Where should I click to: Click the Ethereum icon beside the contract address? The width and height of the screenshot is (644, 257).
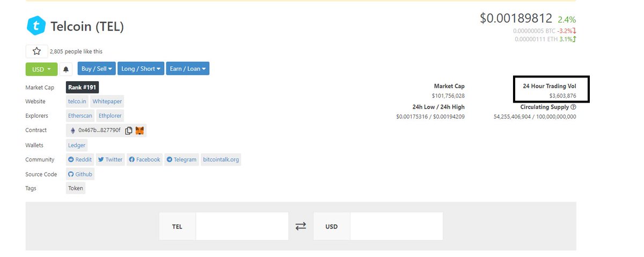pos(73,130)
